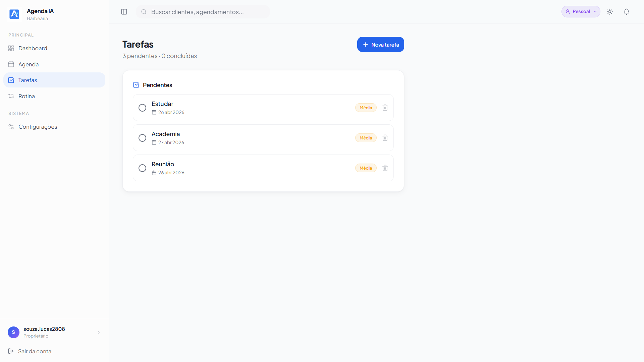Mark Academia task as complete

142,138
